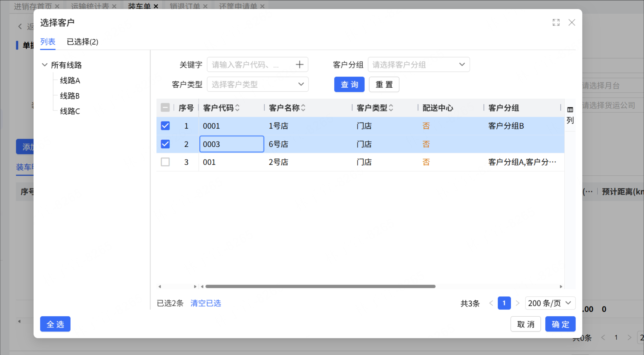The image size is (644, 355).
Task: Open the column settings icon beside table
Action: click(570, 110)
